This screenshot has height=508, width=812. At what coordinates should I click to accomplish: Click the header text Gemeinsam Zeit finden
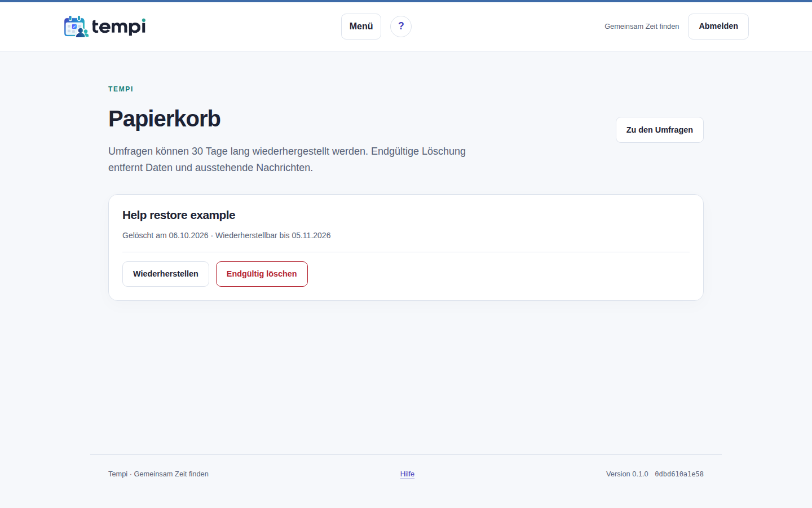[x=642, y=27]
